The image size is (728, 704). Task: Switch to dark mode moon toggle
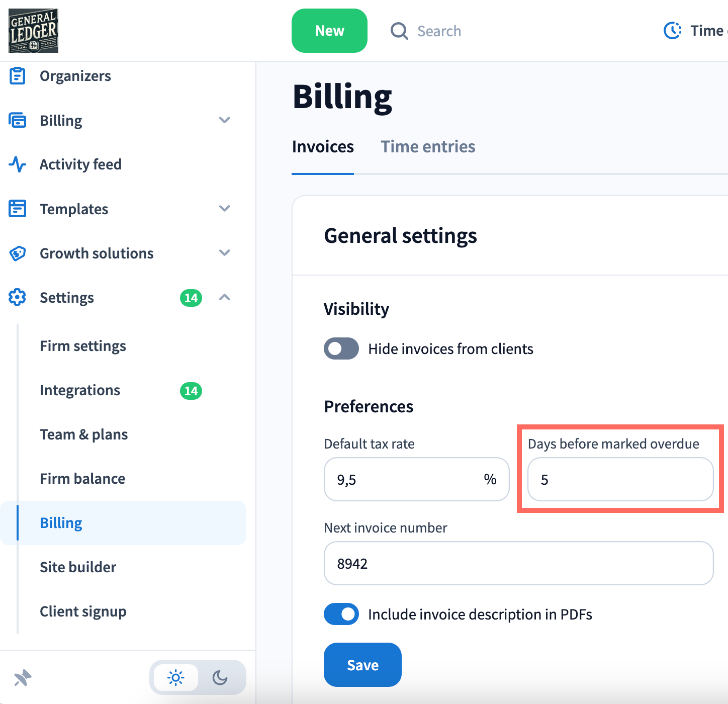tap(220, 678)
